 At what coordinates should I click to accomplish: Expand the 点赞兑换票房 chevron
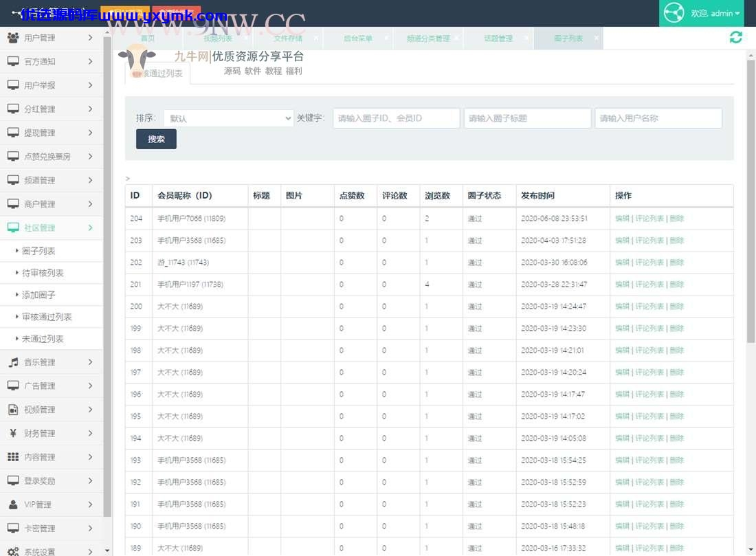(x=90, y=156)
